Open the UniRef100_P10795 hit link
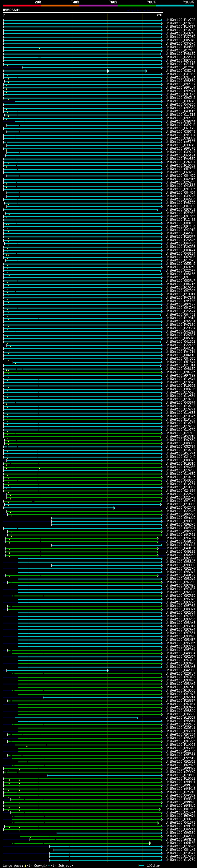The width and height of the screenshot is (197, 868). (x=180, y=20)
